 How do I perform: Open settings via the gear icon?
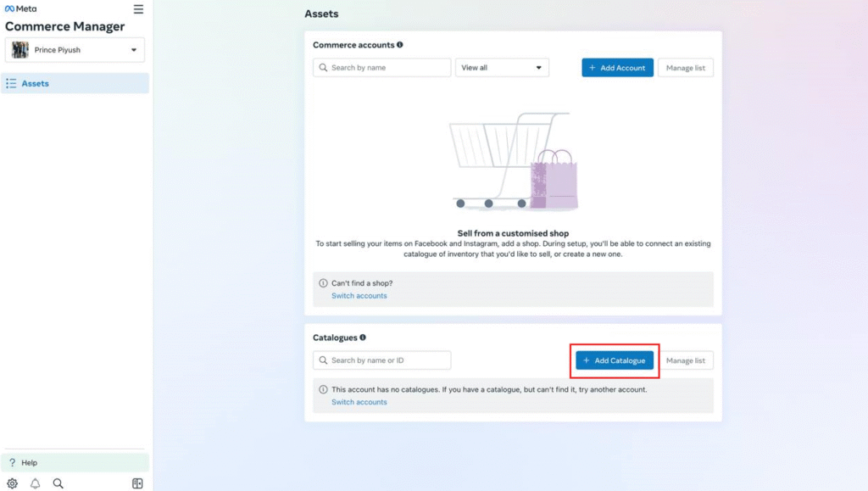(x=12, y=483)
